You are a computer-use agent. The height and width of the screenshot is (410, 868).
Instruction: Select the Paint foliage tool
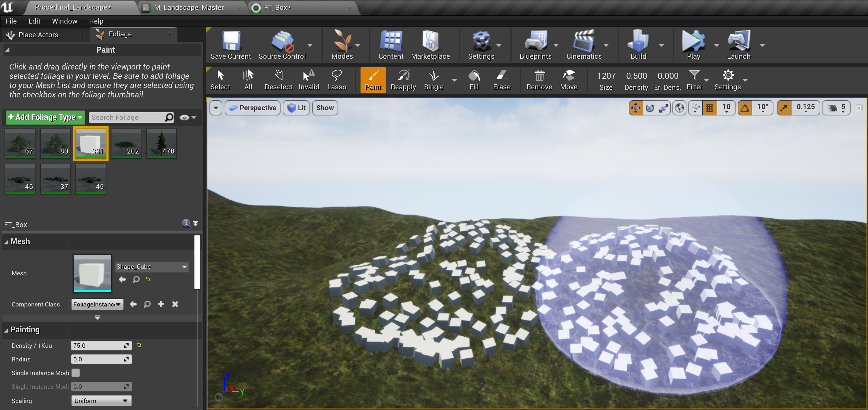373,80
